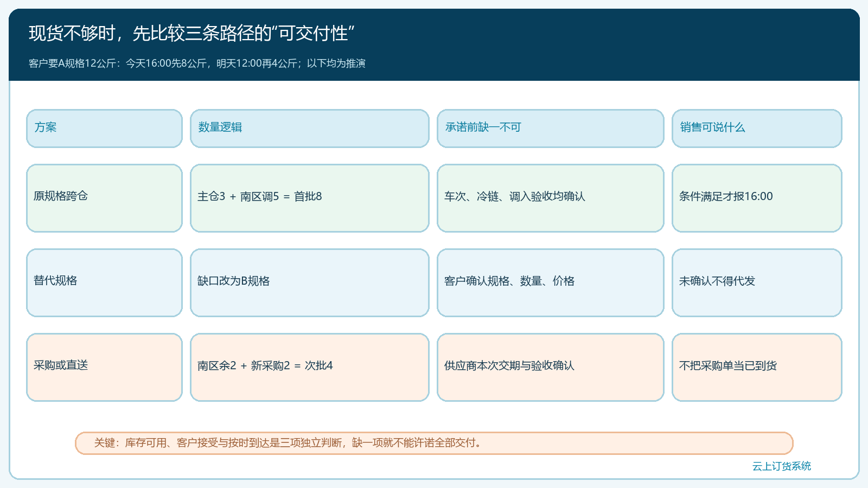Select the cell 未确认不得代发
This screenshot has height=488, width=868.
click(757, 283)
